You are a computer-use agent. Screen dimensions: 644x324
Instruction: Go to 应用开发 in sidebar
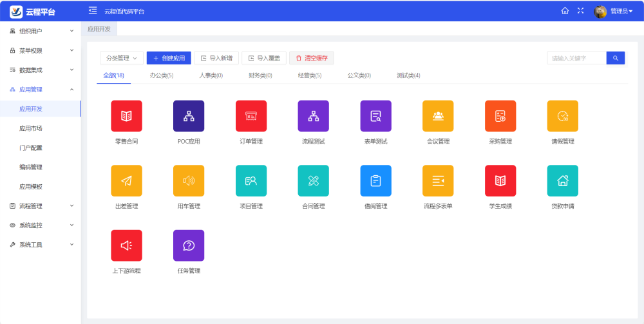coord(40,109)
